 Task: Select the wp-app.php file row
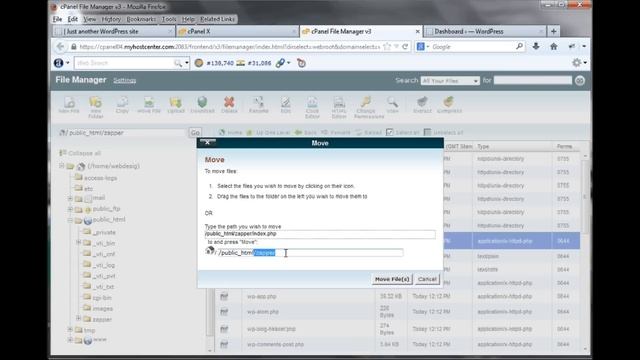[398, 296]
